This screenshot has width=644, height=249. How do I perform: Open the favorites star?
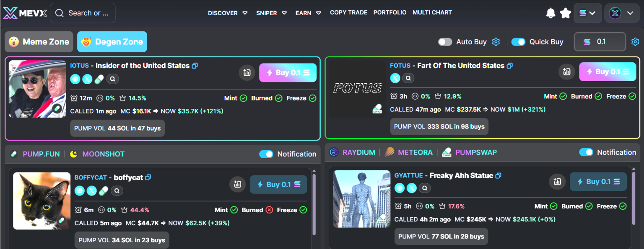coord(565,13)
